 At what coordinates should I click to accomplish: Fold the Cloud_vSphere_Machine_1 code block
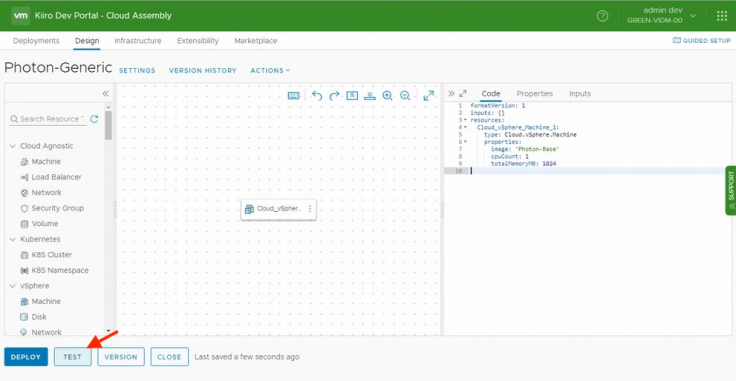[465, 127]
